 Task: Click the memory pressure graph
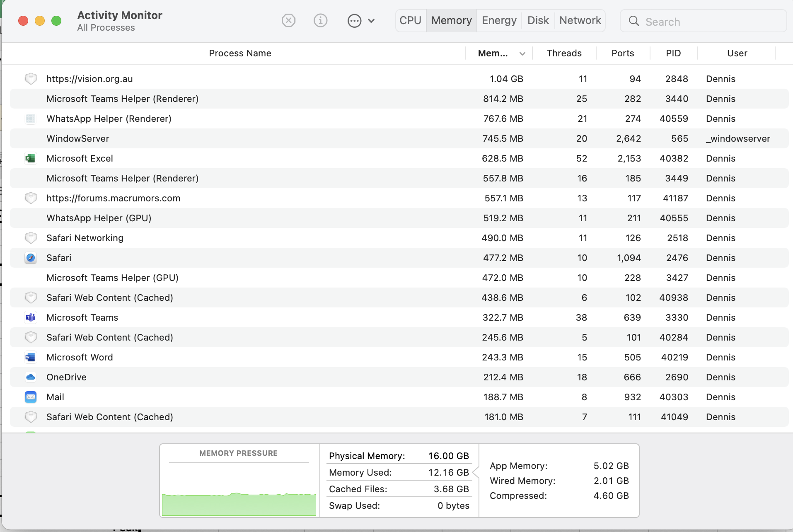click(239, 504)
